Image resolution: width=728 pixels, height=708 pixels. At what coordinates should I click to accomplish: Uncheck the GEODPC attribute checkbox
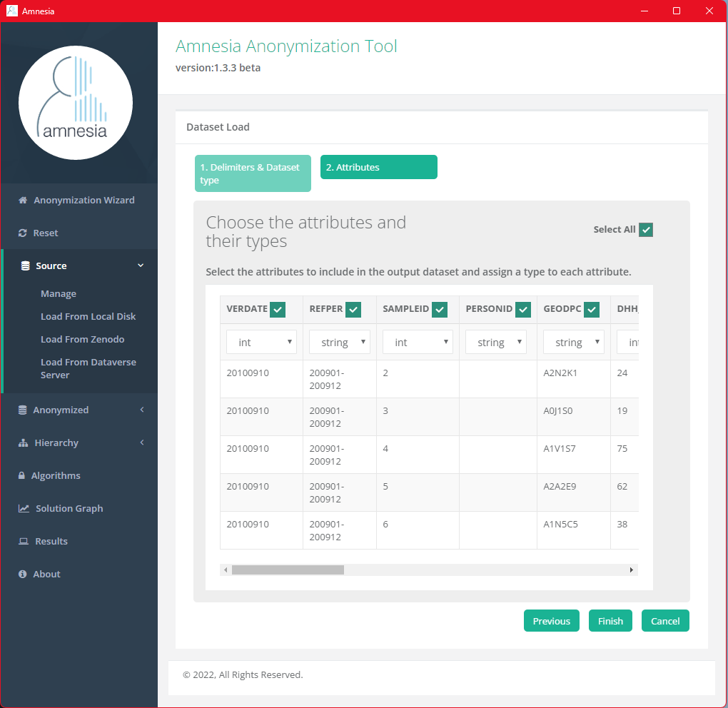(x=592, y=310)
